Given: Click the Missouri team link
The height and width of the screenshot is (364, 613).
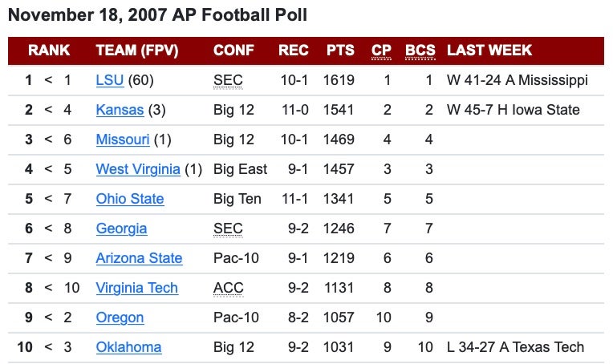Looking at the screenshot, I should pyautogui.click(x=123, y=140).
